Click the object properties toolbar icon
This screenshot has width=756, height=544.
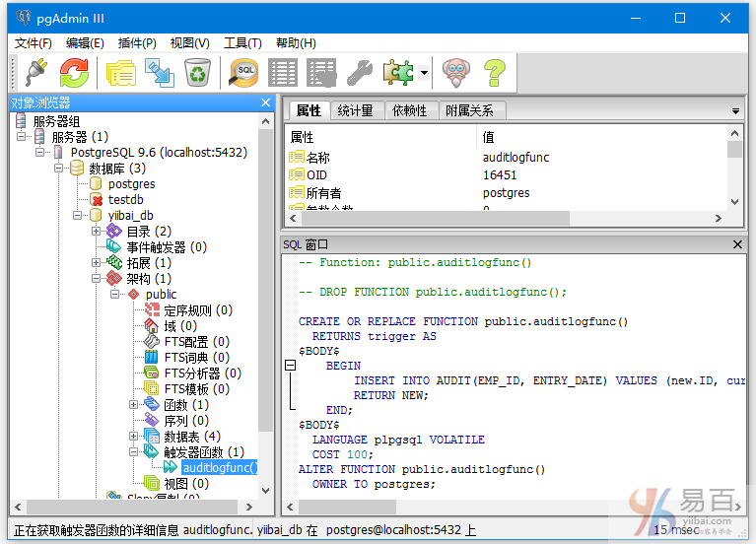tap(120, 72)
